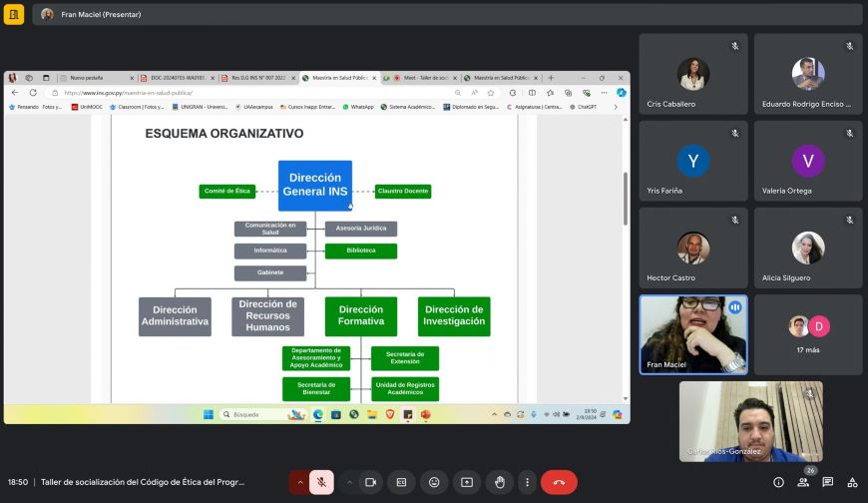868x503 pixels.
Task: Select Fran Maciel's video tile
Action: click(x=693, y=334)
